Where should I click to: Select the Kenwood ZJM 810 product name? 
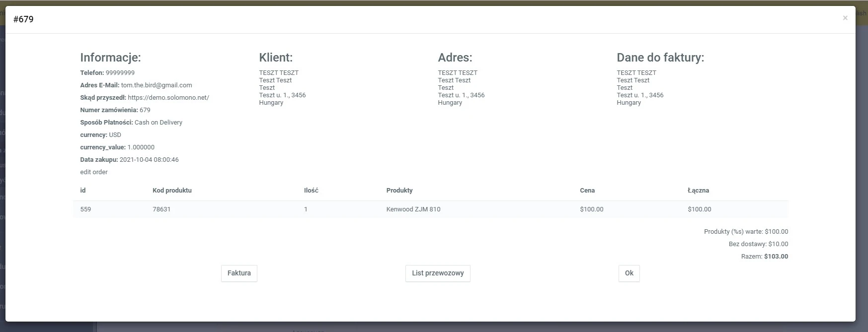click(x=413, y=209)
